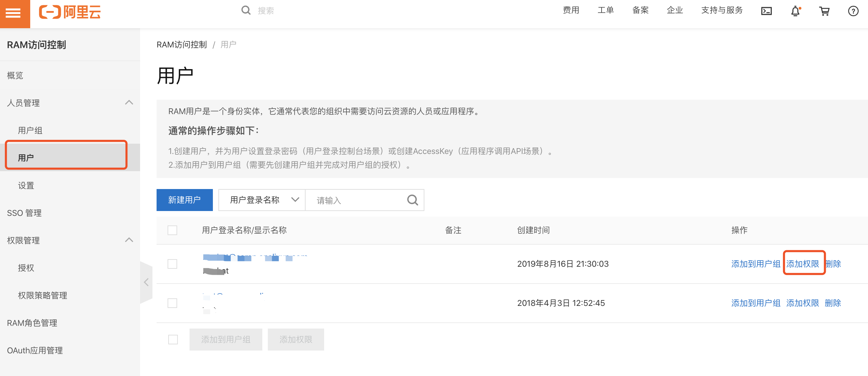Click 添加权限 for the 2018 user

pyautogui.click(x=802, y=303)
